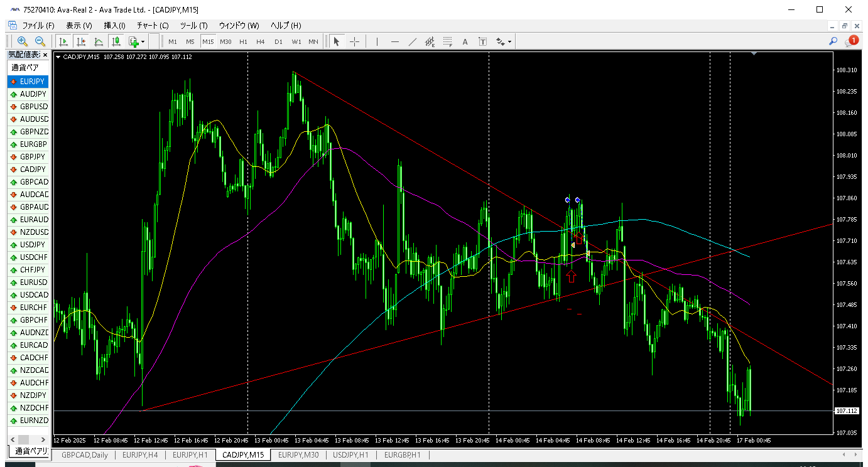
Task: Select GBPNZD in the Market Watch list
Action: (28, 132)
